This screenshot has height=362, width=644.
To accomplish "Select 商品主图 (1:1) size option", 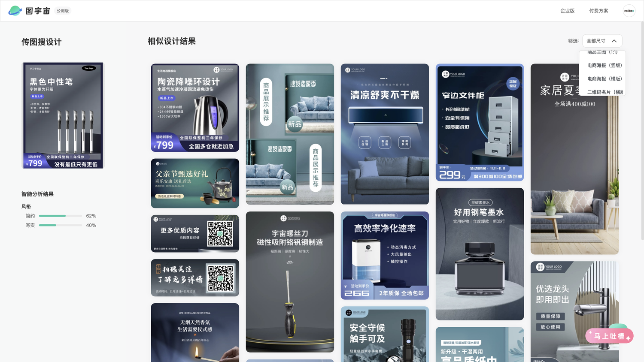I will 602,52.
